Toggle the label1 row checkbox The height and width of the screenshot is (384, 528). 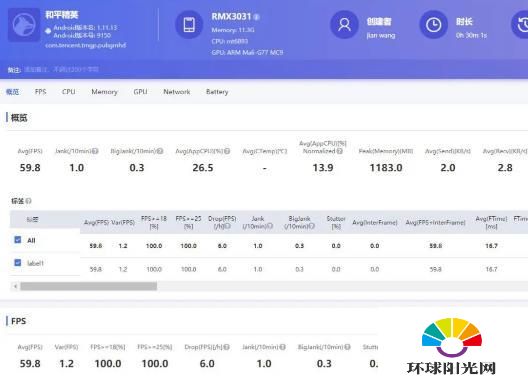[x=18, y=262]
